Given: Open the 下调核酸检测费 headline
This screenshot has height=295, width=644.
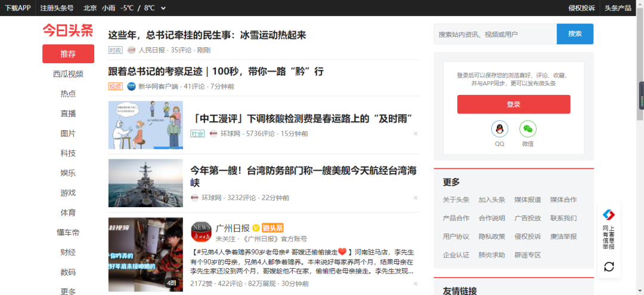Looking at the screenshot, I should click(x=302, y=119).
